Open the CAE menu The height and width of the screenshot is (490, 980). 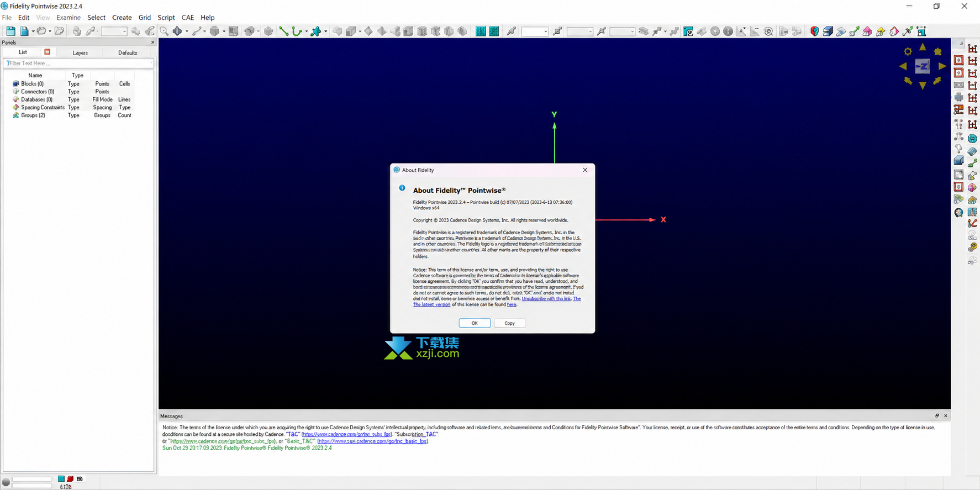pyautogui.click(x=187, y=18)
